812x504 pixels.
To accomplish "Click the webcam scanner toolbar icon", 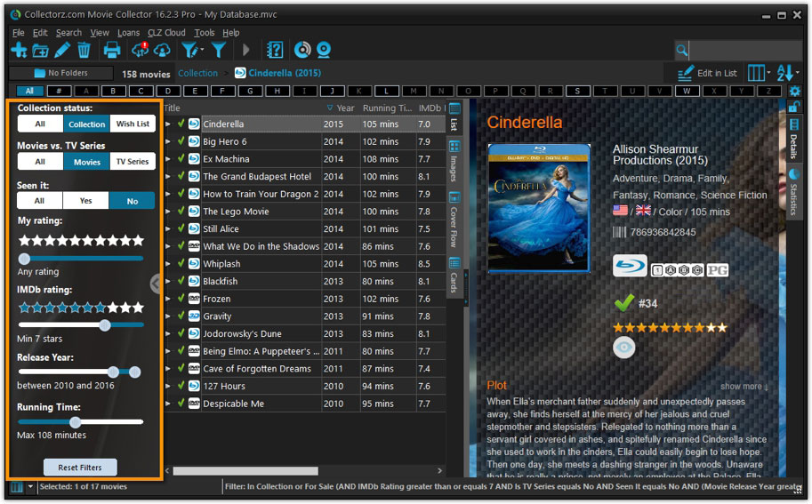I will tap(324, 50).
